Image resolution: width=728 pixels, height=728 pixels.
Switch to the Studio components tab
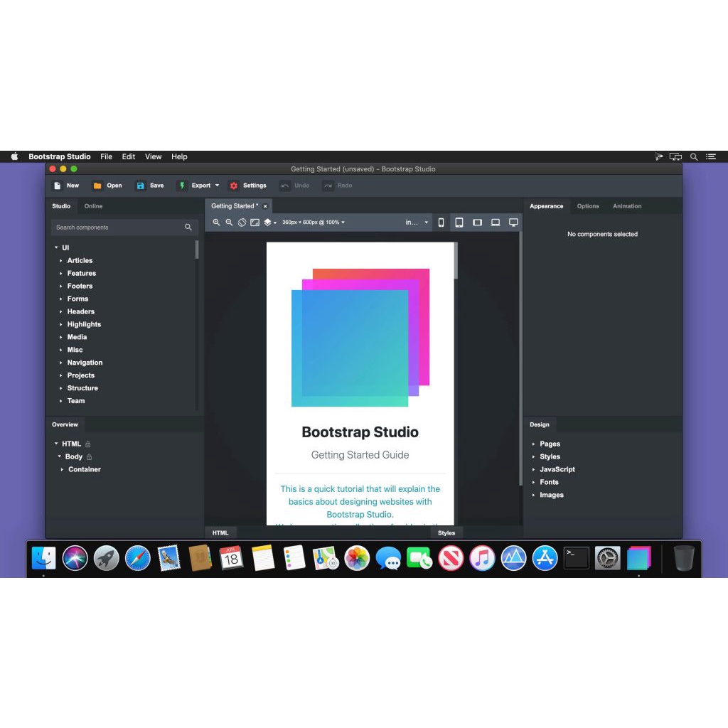click(x=61, y=206)
